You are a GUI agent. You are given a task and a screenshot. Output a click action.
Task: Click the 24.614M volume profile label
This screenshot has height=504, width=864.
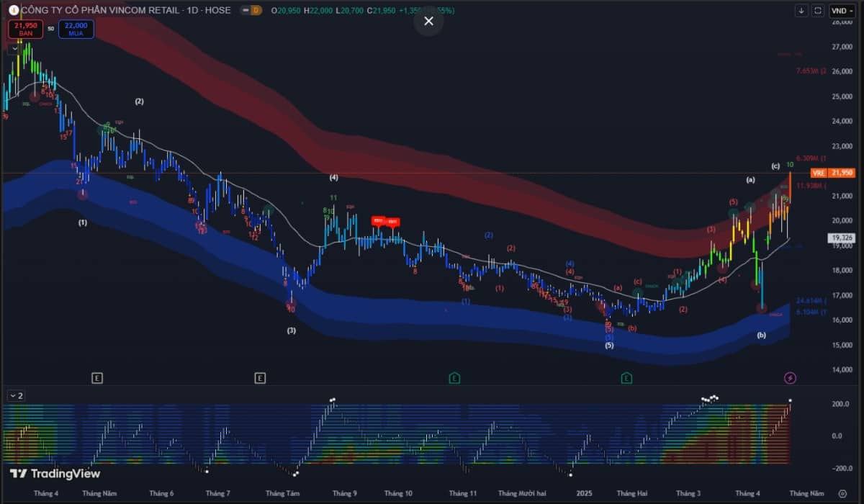click(812, 300)
